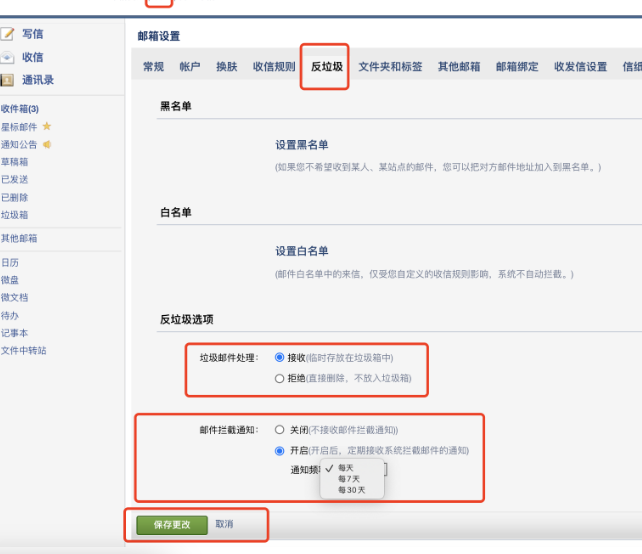Image resolution: width=642 pixels, height=554 pixels.
Task: Choose 每天 in the frequency dropdown
Action: [x=346, y=467]
